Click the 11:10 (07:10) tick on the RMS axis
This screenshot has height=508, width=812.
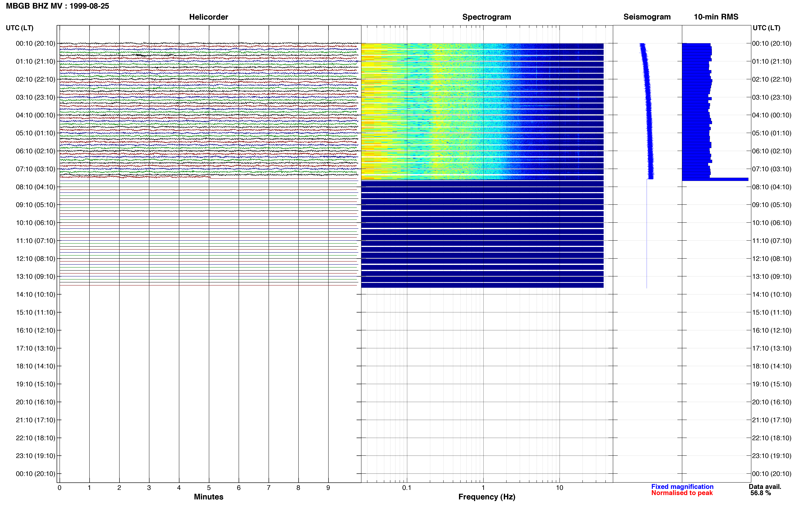(772, 241)
